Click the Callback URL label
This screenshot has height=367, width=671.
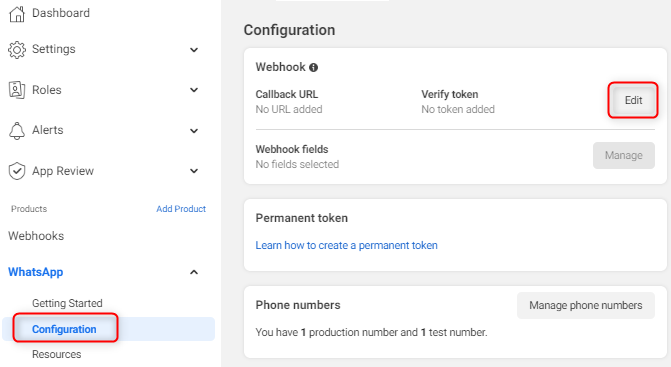(287, 94)
